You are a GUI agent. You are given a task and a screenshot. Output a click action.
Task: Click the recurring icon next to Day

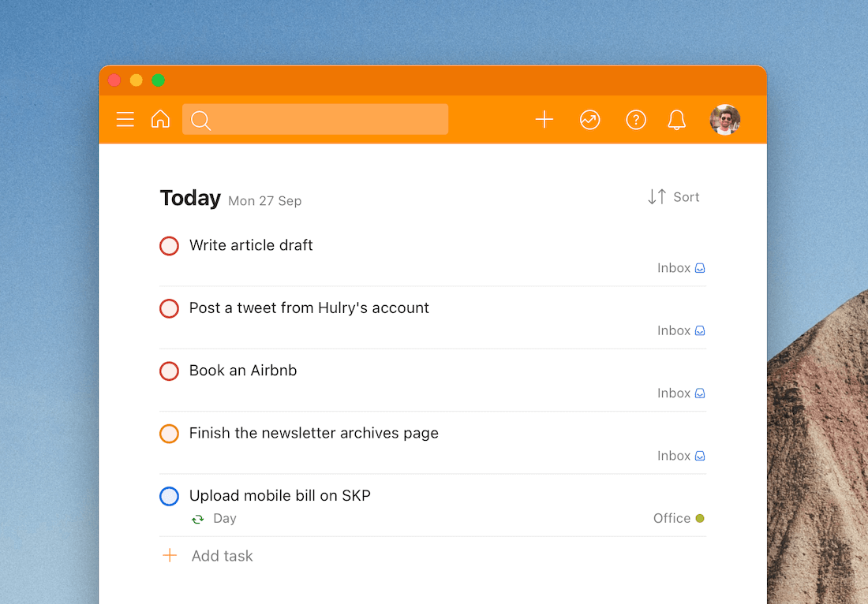click(196, 518)
